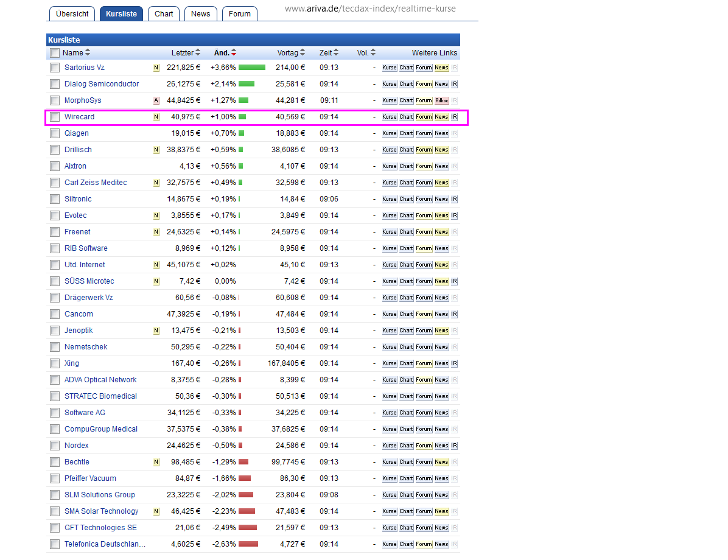Click the red A badge beside MorphoSys
Viewport: 728px width, 560px height.
click(x=156, y=100)
